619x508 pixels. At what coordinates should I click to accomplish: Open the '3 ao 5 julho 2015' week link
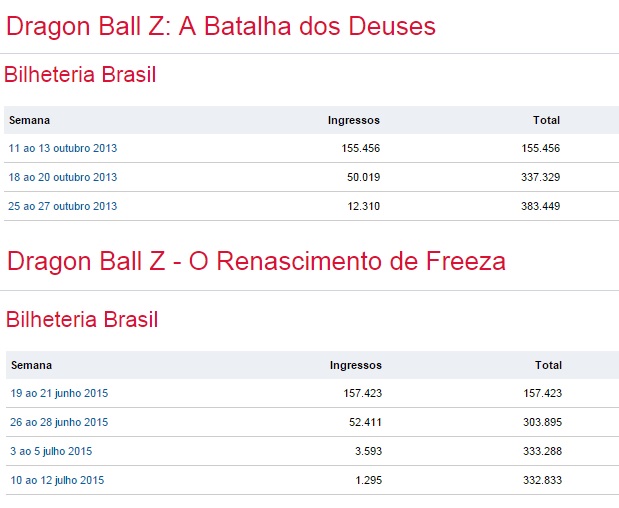[x=51, y=451]
